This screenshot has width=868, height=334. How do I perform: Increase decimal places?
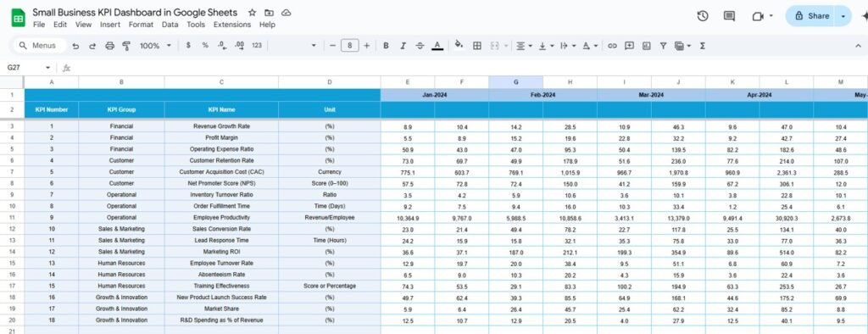click(x=240, y=46)
